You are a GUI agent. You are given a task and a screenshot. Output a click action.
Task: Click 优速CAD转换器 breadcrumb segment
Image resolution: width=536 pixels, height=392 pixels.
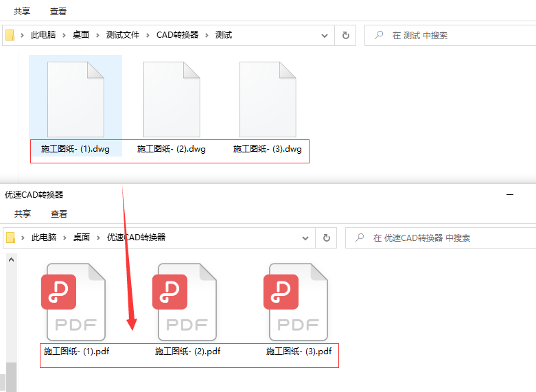[136, 238]
